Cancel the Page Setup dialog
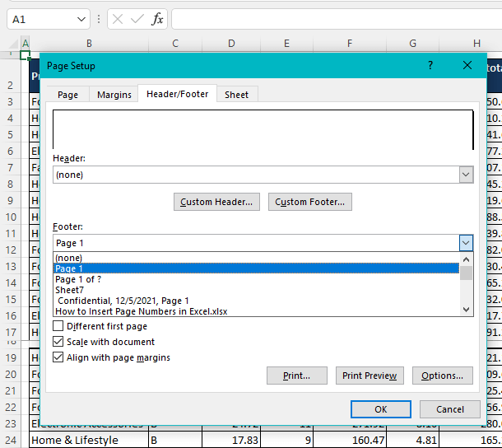502x448 pixels. tap(450, 409)
